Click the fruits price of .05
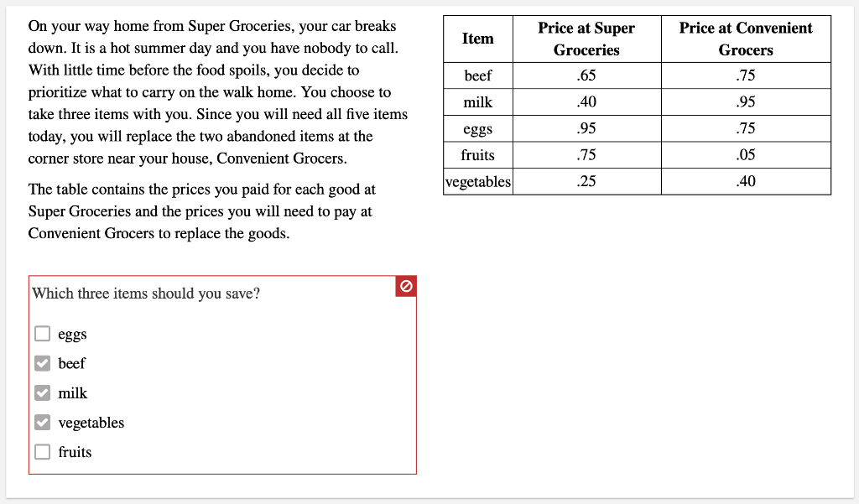859x504 pixels. 745,154
